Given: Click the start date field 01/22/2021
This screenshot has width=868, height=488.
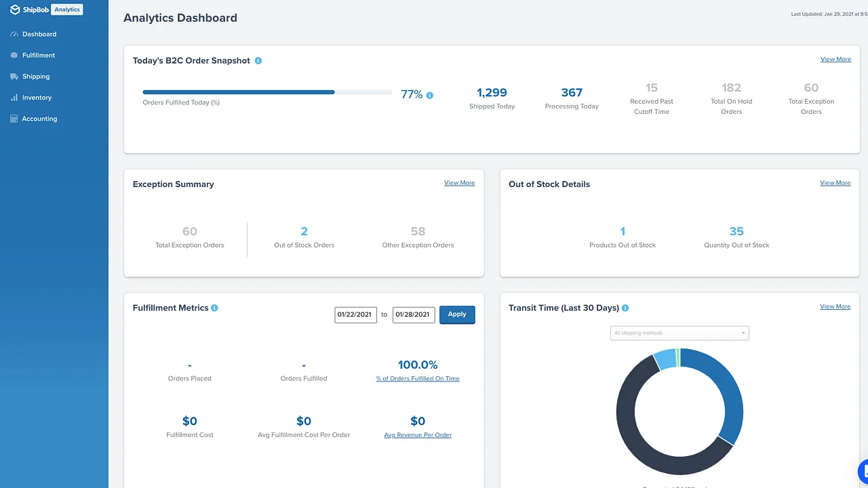Looking at the screenshot, I should pyautogui.click(x=355, y=314).
